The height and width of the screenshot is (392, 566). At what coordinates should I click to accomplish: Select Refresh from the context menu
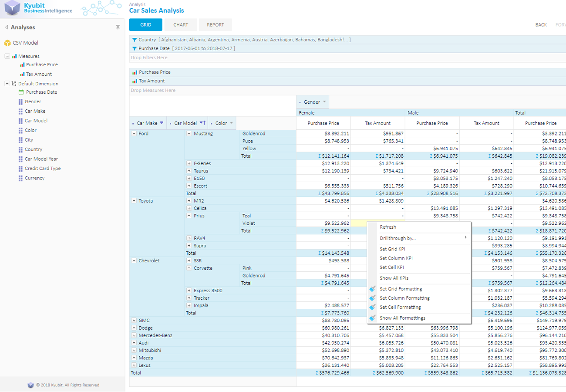point(387,227)
